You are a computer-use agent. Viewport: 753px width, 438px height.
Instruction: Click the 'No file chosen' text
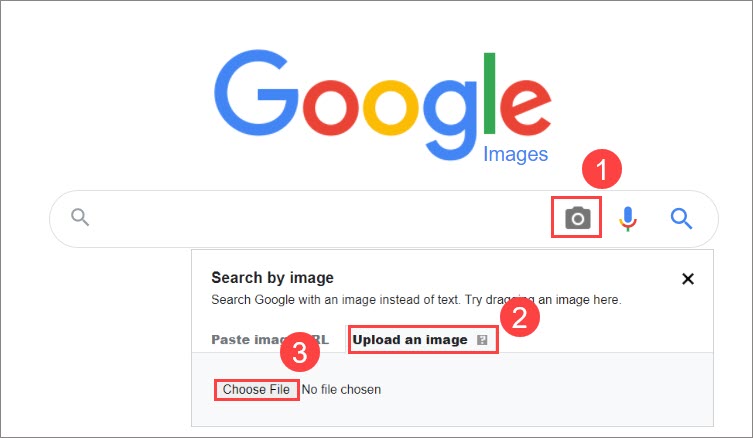point(341,389)
